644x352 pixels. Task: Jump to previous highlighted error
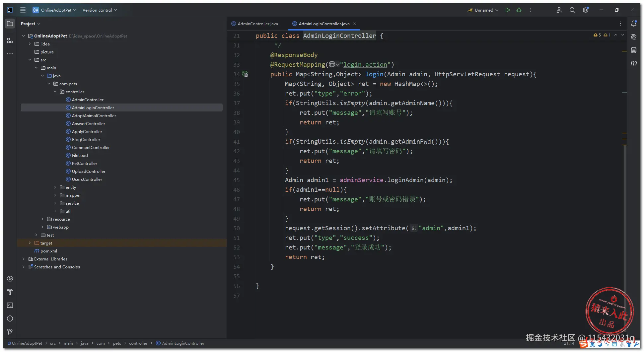pyautogui.click(x=616, y=35)
